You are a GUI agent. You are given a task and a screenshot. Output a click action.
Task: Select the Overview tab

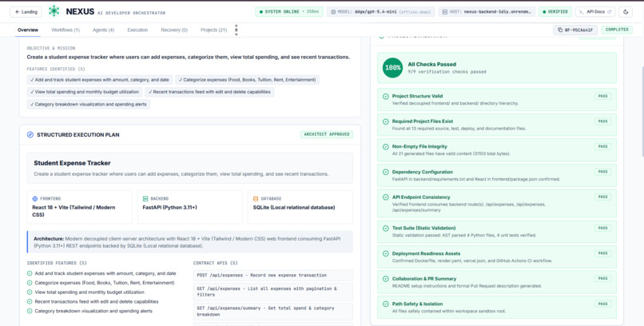(x=28, y=30)
